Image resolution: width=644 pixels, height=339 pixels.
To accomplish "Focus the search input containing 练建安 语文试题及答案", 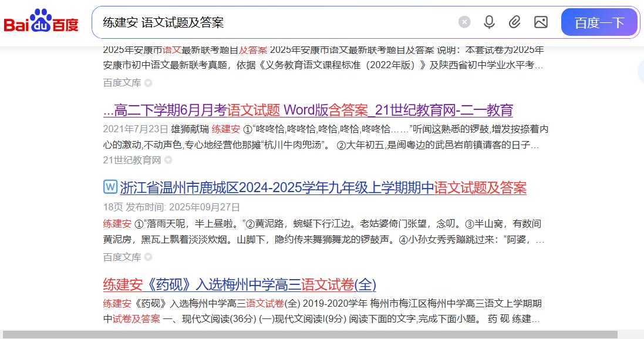I will pos(276,22).
